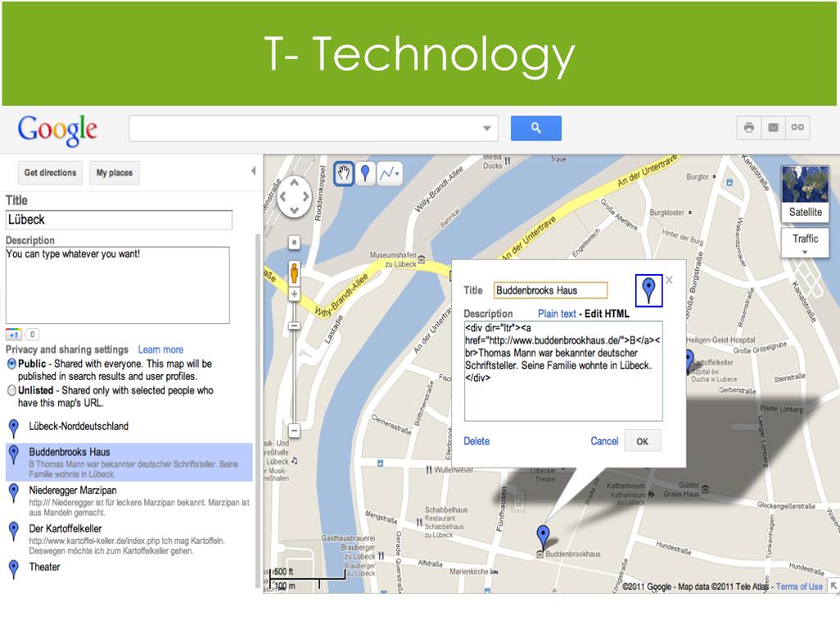Viewport: 840px width, 630px height.
Task: Click the Günter Grass Haus map label
Action: (x=681, y=490)
